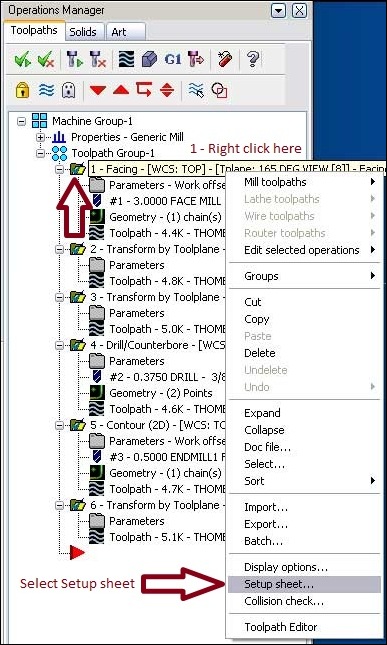Choose Batch... from context menu
The height and width of the screenshot is (645, 387).
[x=304, y=541]
